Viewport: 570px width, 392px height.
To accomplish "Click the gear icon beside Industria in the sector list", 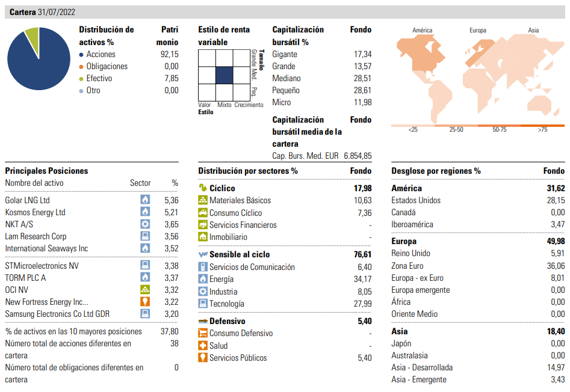I will pos(202,291).
